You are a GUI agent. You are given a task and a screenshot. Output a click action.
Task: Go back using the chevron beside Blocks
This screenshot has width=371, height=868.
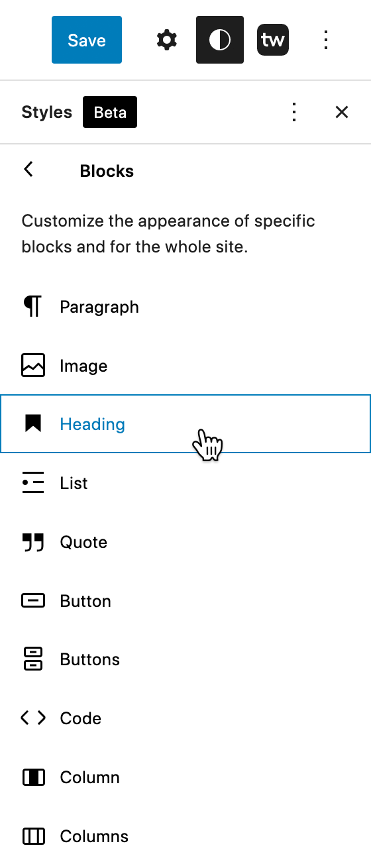[x=28, y=170]
